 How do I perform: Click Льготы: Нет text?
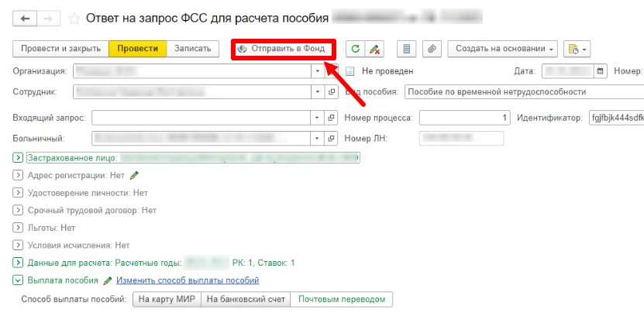51,228
